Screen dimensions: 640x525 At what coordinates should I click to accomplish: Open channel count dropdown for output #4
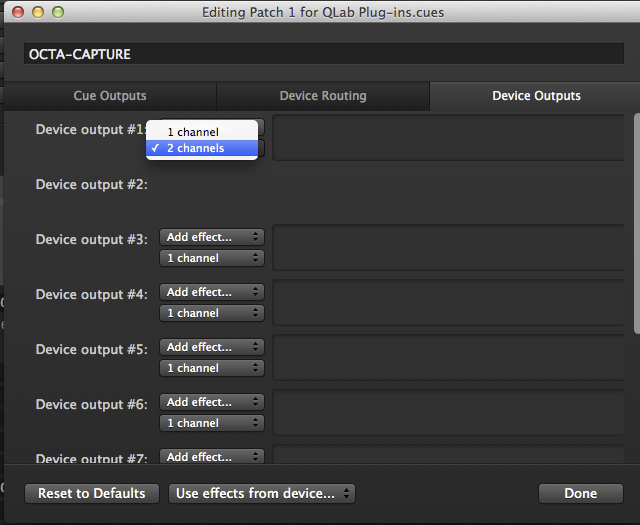click(212, 313)
